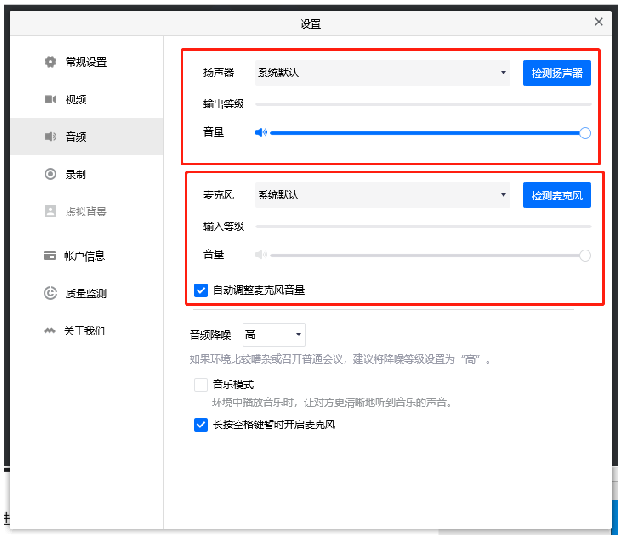The height and width of the screenshot is (538, 622).
Task: Open the 麦克风 device dropdown
Action: click(383, 195)
